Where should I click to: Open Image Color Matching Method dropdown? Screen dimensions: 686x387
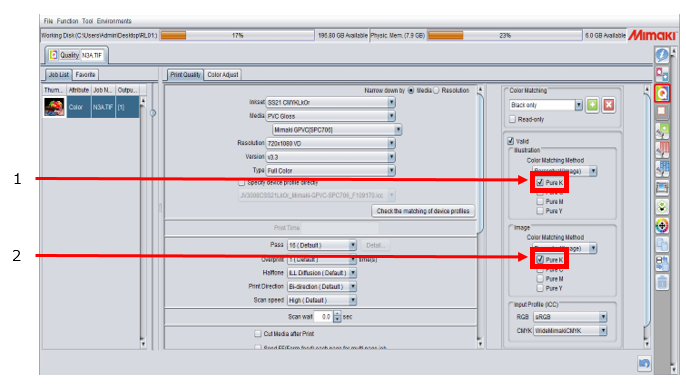tap(564, 248)
